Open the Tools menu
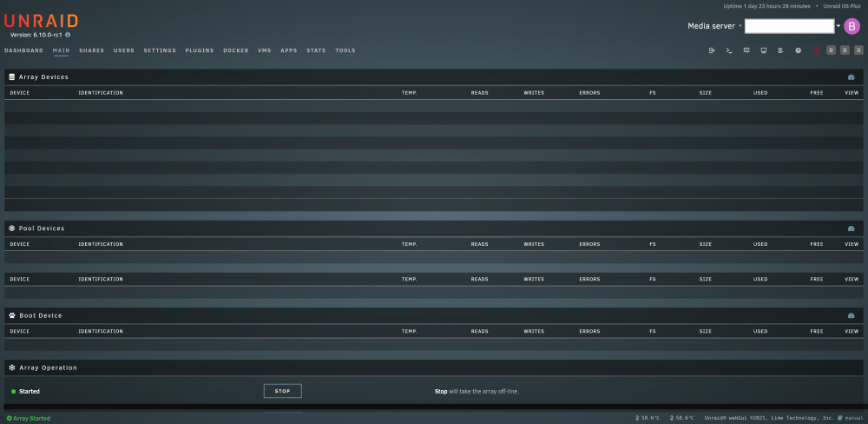868x424 pixels. [345, 50]
